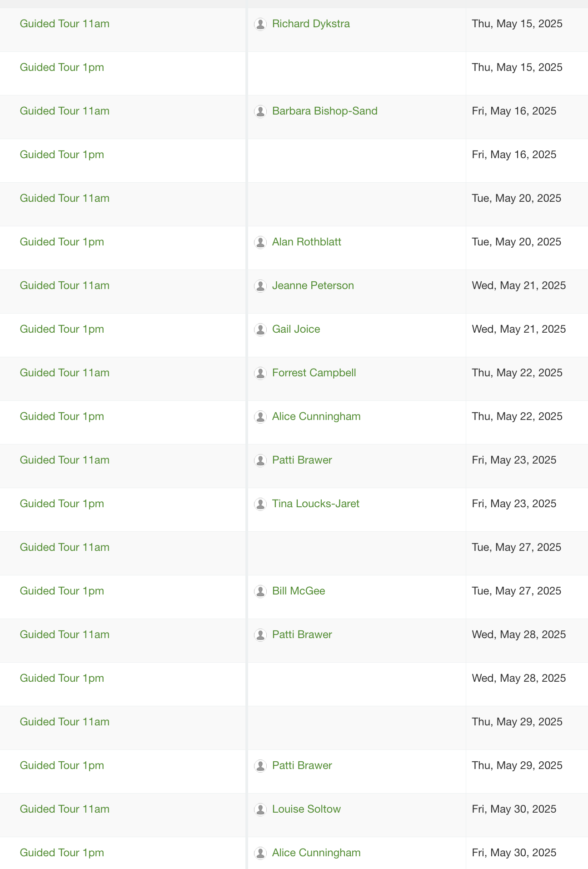Open the Alice Cunningham link for Fri, May 30
This screenshot has height=869, width=588.
click(x=316, y=853)
